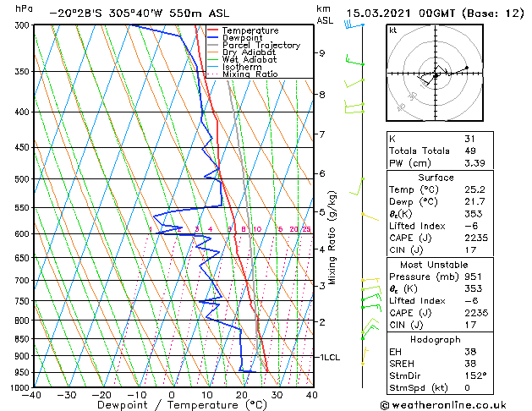Click the Surface CAPE value 2235
The image size is (532, 411).
[x=476, y=238]
